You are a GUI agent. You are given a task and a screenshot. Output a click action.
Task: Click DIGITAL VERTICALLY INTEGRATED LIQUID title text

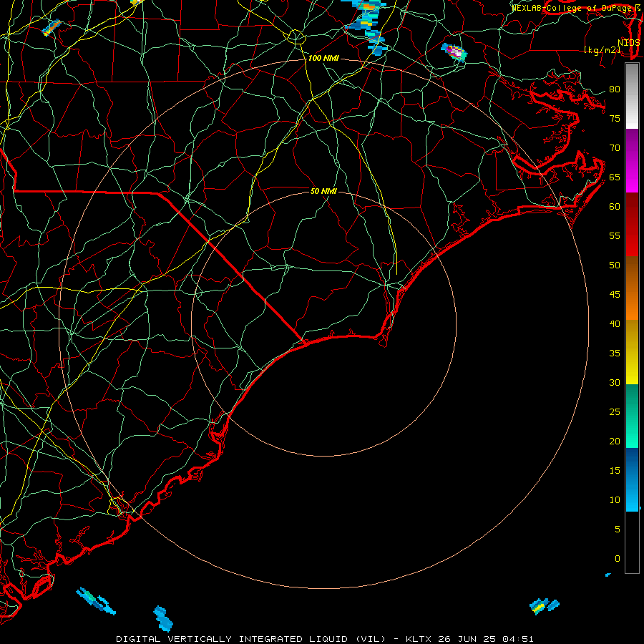coord(234,639)
